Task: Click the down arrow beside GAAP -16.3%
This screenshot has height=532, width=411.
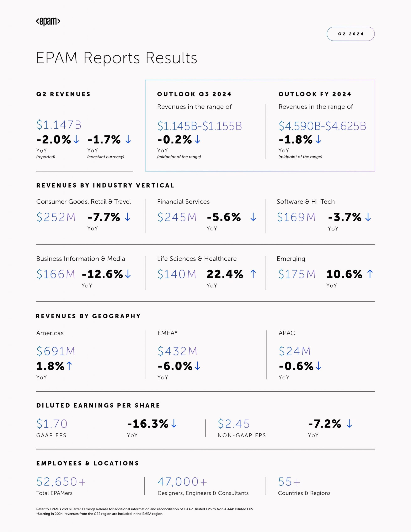Action: [x=174, y=423]
